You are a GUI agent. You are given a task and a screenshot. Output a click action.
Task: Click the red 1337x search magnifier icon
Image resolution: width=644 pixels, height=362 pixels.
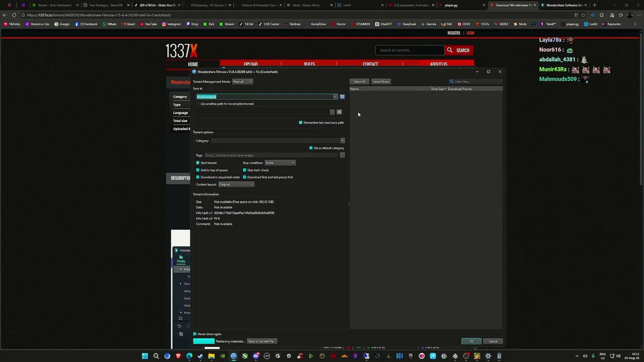point(450,50)
